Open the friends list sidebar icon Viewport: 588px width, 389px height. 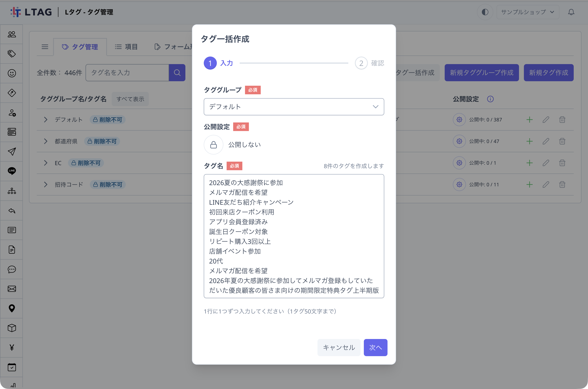(12, 34)
